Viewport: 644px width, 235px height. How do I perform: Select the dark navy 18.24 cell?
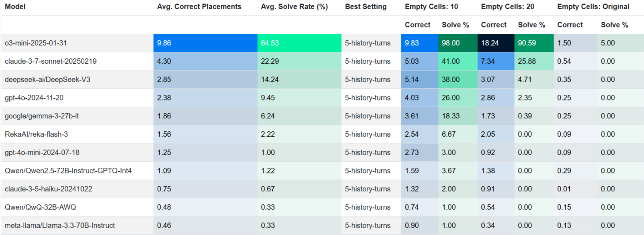coord(496,43)
